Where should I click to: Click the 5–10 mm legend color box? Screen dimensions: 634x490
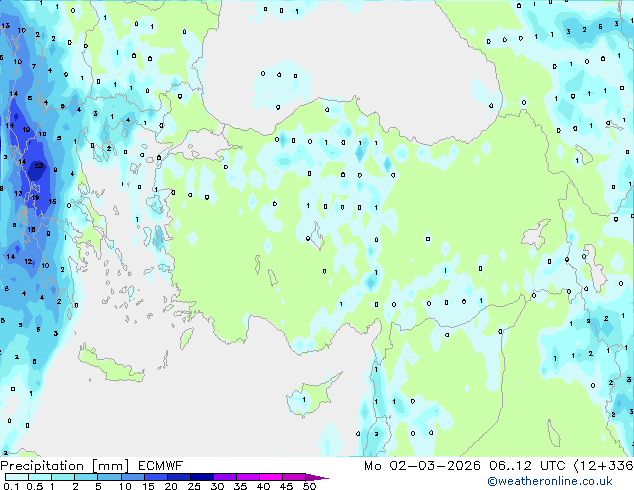coord(109,477)
